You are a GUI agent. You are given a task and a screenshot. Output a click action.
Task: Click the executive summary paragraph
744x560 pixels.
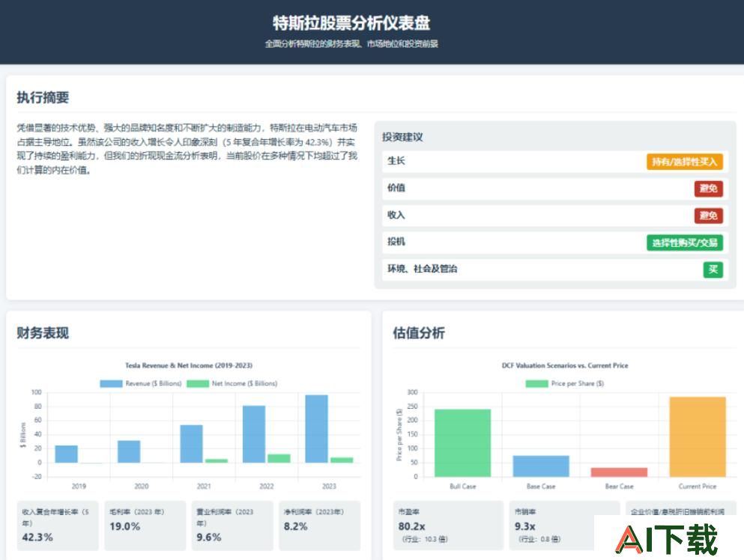coord(187,149)
